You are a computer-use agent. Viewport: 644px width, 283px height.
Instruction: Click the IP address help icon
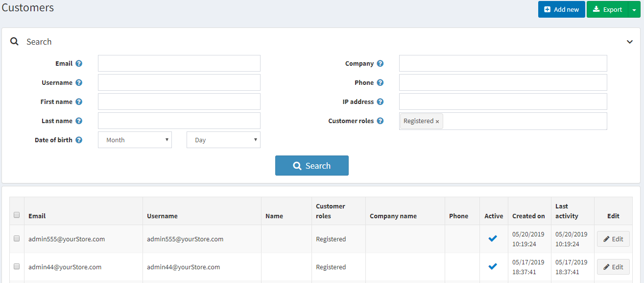pos(380,102)
